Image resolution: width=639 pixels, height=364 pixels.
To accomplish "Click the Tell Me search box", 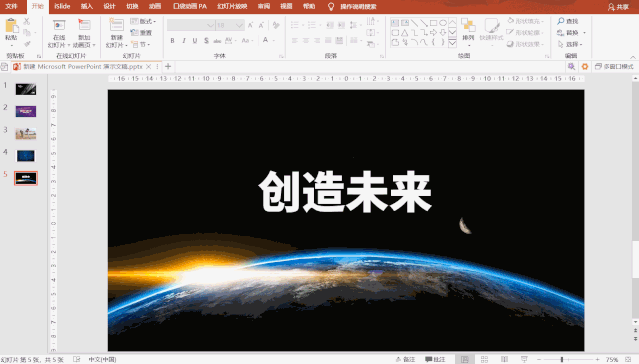I will (x=358, y=7).
